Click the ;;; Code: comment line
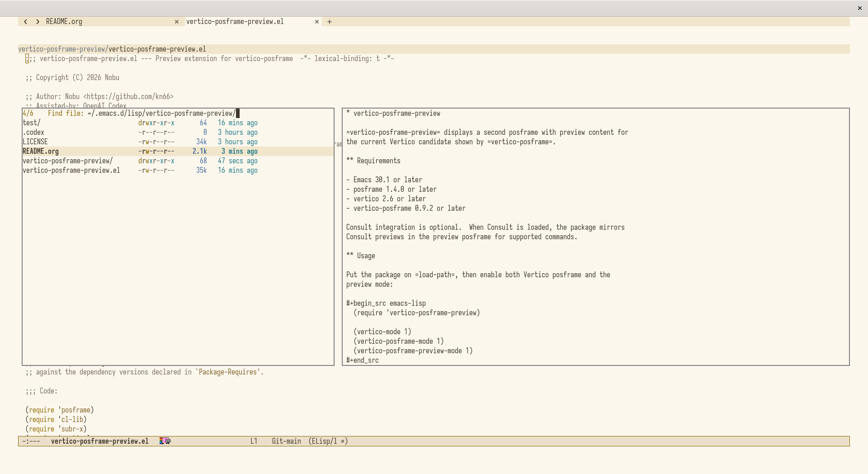868x474 pixels. (x=42, y=391)
